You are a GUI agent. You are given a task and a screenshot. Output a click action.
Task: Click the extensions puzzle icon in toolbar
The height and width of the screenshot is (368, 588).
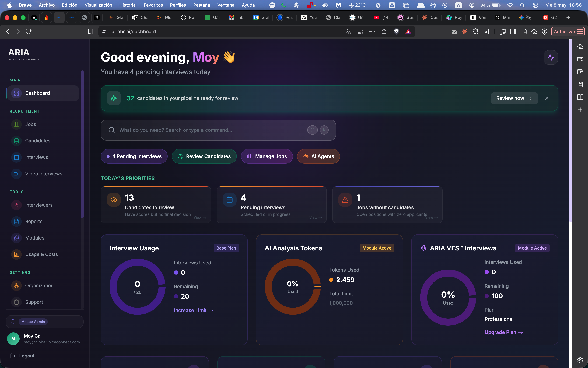click(475, 32)
